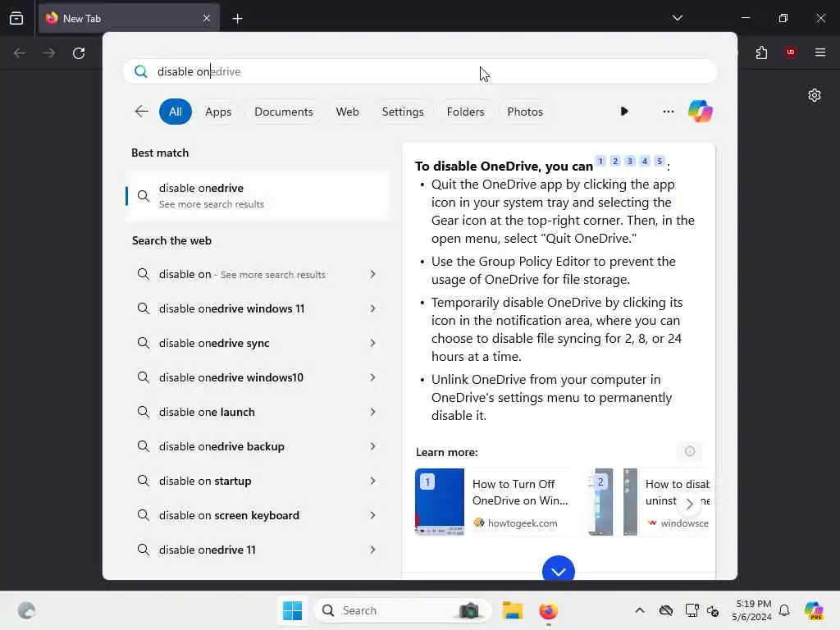Click the info icon beside Learn more
Image resolution: width=840 pixels, height=630 pixels.
click(x=689, y=452)
